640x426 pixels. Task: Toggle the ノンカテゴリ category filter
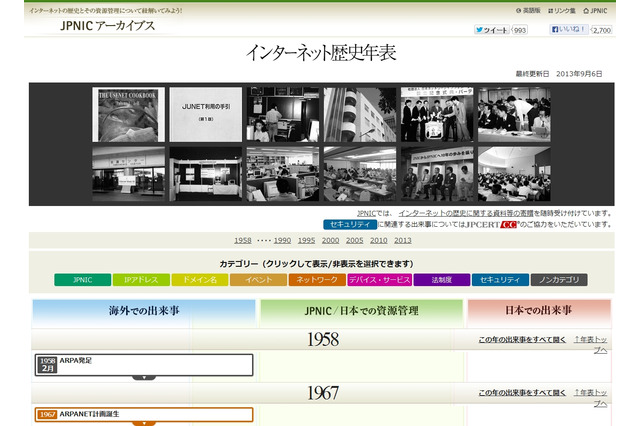(559, 280)
